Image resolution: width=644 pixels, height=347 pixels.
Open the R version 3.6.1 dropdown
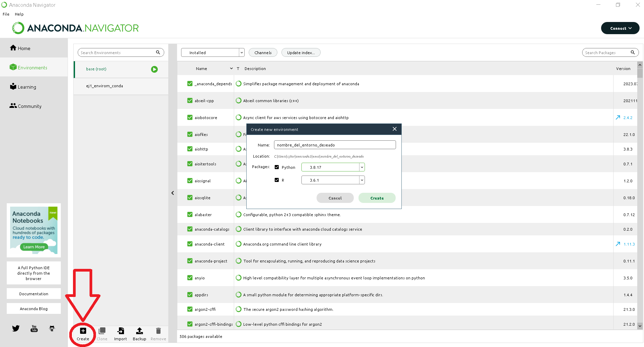[x=333, y=180]
